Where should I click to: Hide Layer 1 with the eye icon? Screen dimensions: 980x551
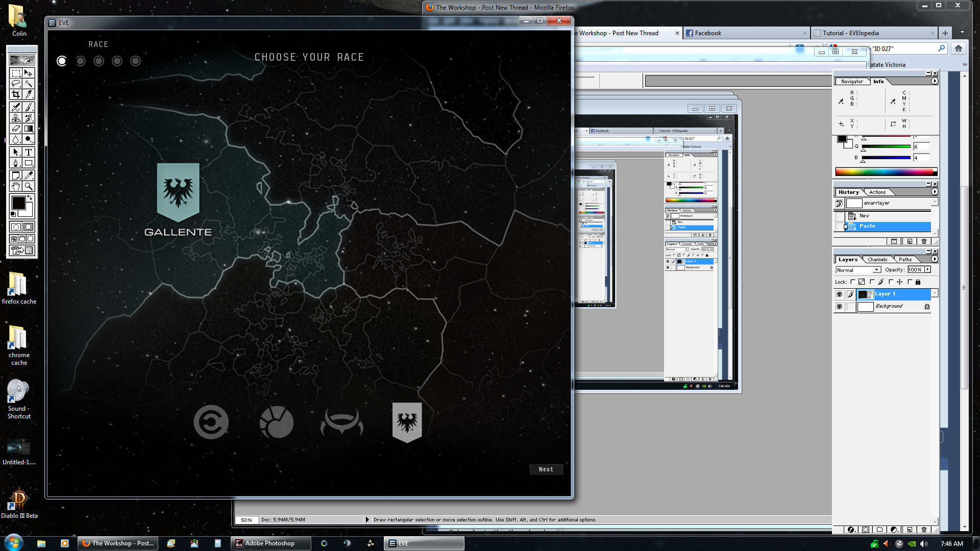[x=839, y=294]
